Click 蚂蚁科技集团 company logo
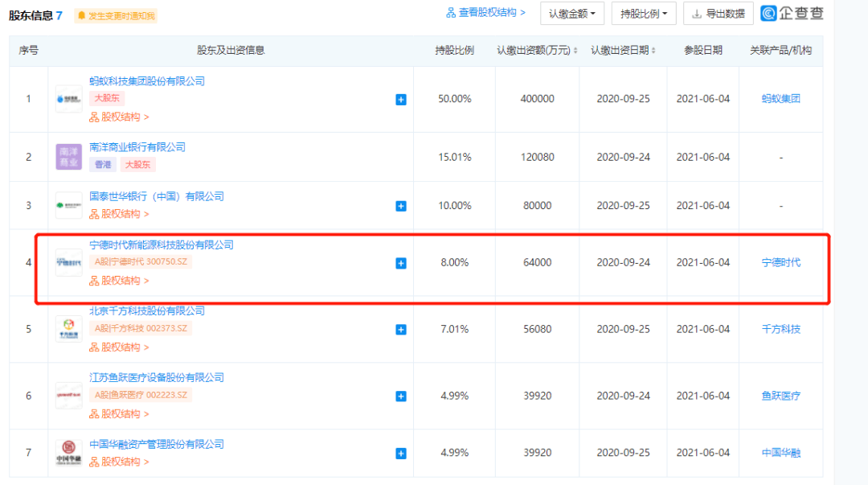Screen dimensions: 868x485 (68, 99)
